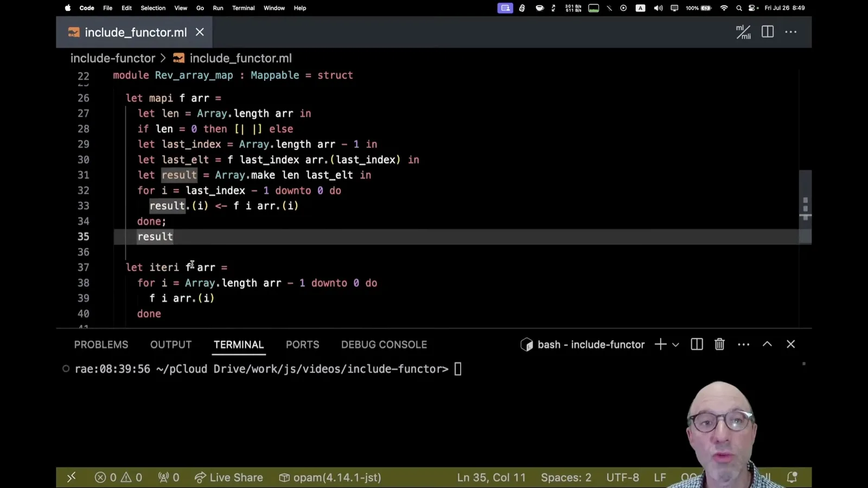Split the editor right
Screen dimensions: 868x488
[768, 32]
